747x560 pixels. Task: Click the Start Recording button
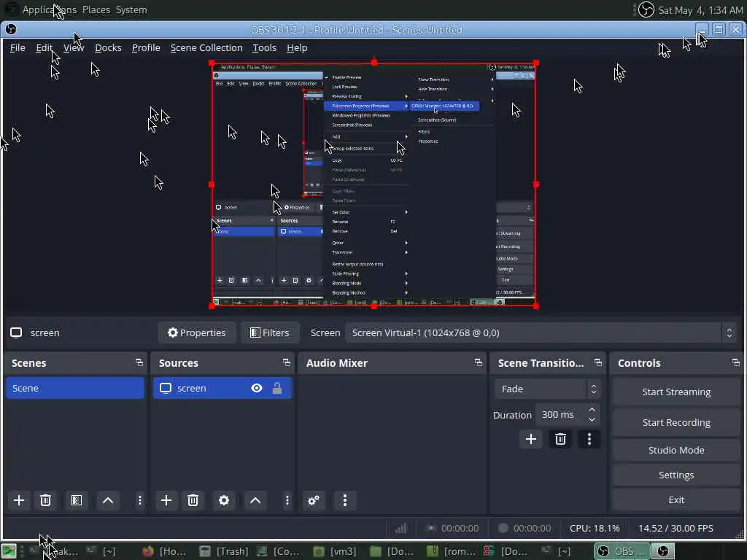pos(676,422)
